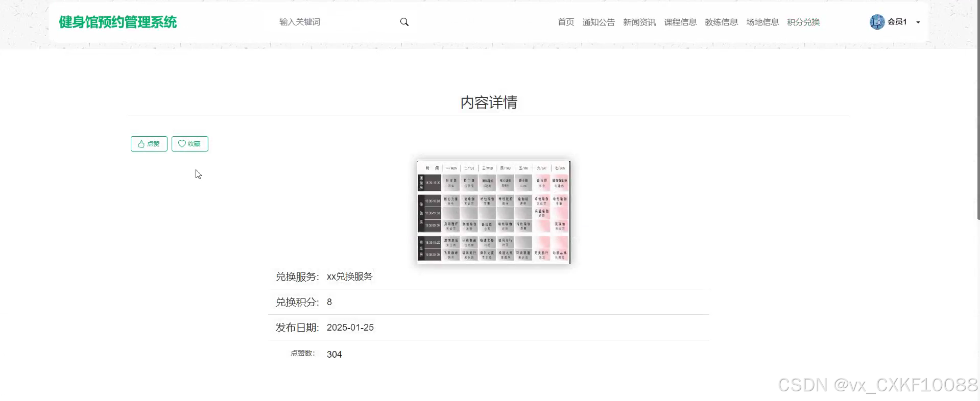Click the 兑换积分 value 8
Image resolution: width=980 pixels, height=401 pixels.
click(x=329, y=302)
